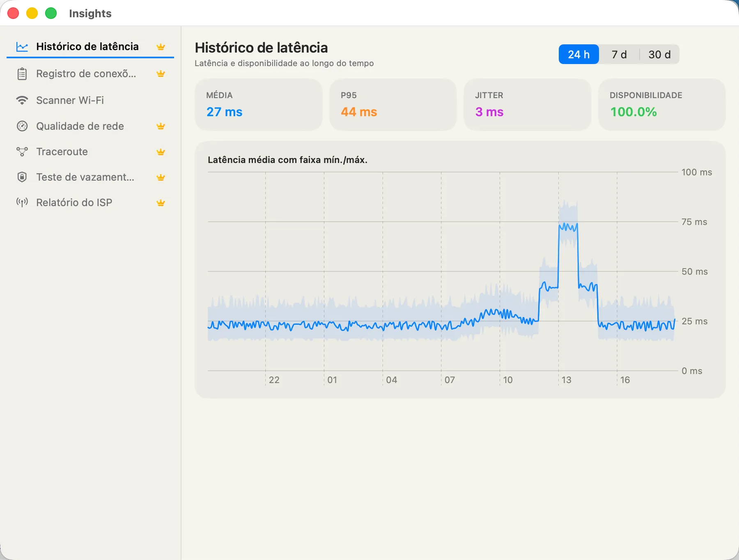Click the clipboard icon for Registro de conexões

22,74
